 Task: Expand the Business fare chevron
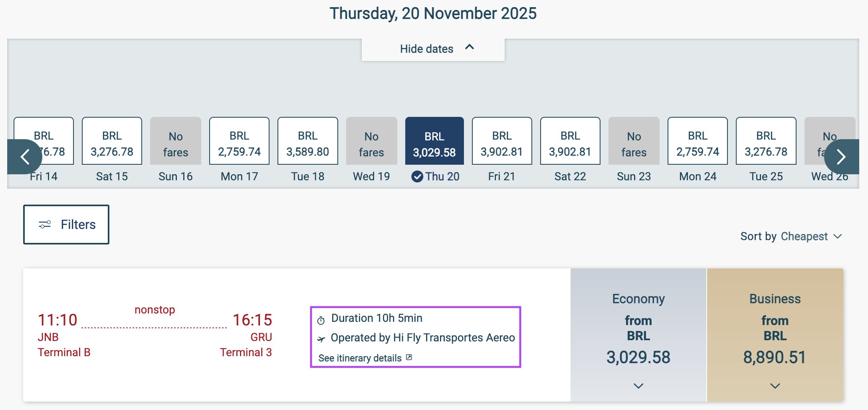775,386
